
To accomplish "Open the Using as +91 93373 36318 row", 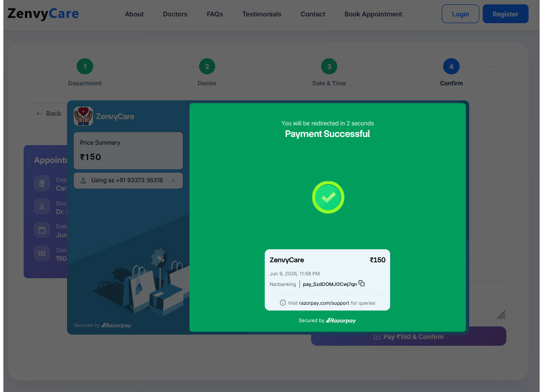I will click(128, 180).
